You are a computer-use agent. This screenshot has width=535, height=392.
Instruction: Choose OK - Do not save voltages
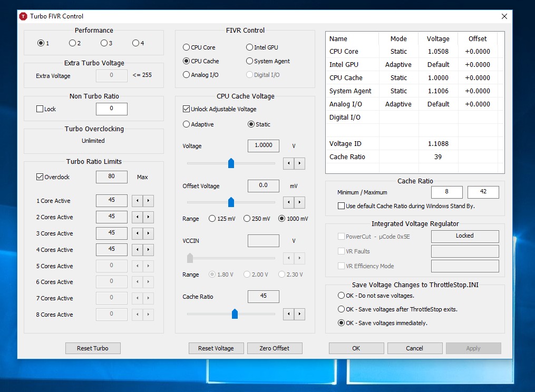342,296
